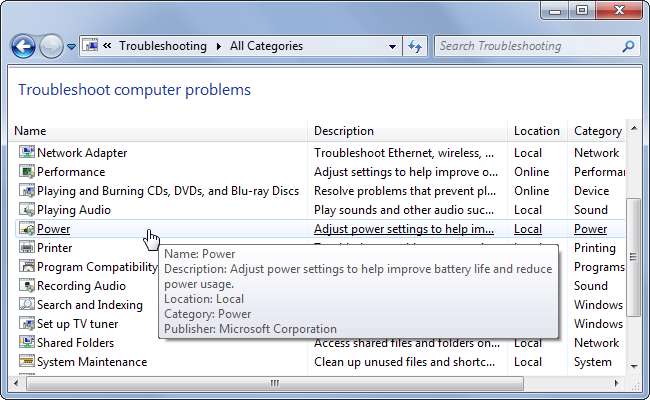Open the Program Compatibility troubleshooter
The height and width of the screenshot is (400, 650).
[97, 267]
